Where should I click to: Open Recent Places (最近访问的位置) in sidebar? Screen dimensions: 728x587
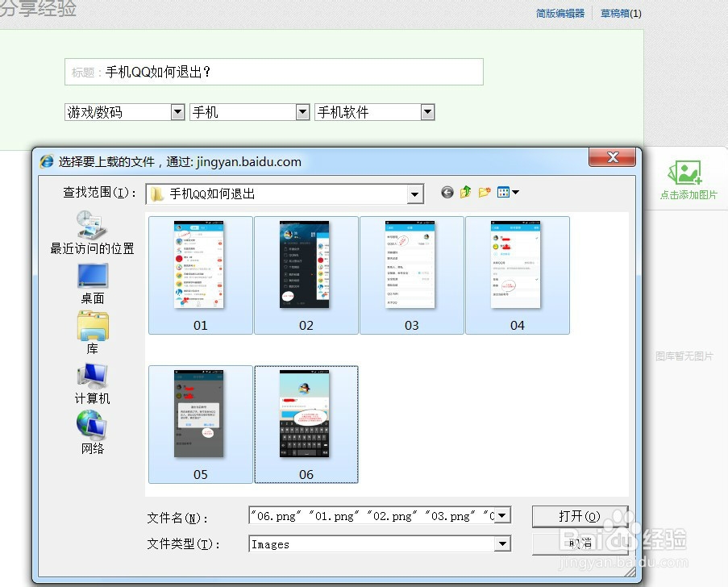[92, 233]
